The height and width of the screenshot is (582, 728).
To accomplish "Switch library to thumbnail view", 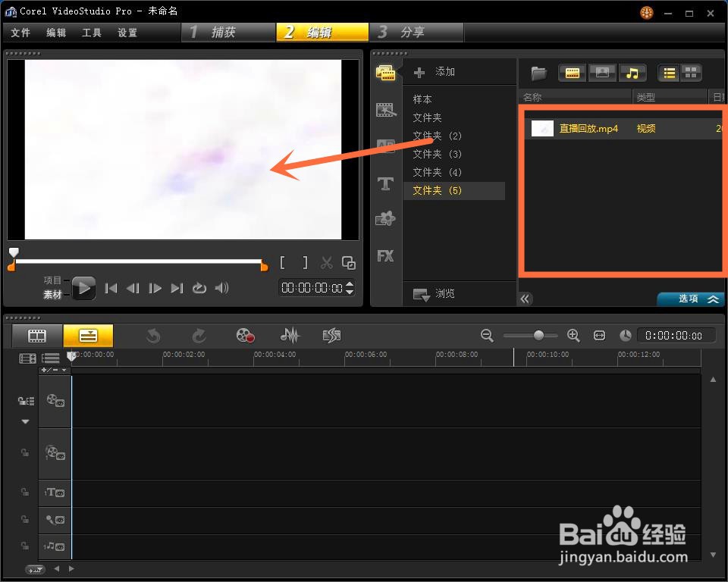I will point(691,73).
